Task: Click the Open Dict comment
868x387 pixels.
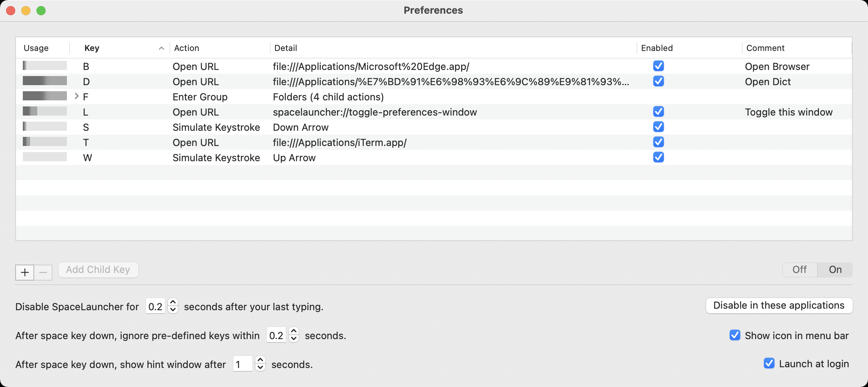Action: (768, 82)
